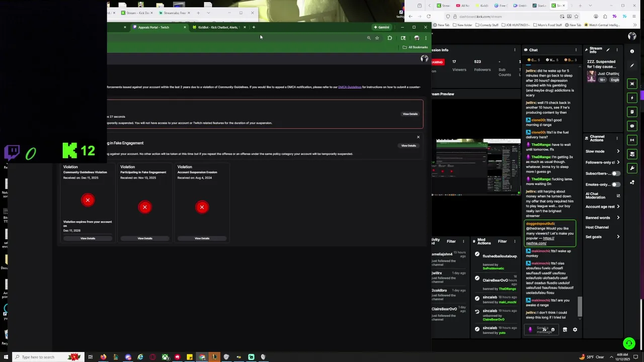
Task: Dismiss the Fake Engagement notice with X
Action: [418, 137]
